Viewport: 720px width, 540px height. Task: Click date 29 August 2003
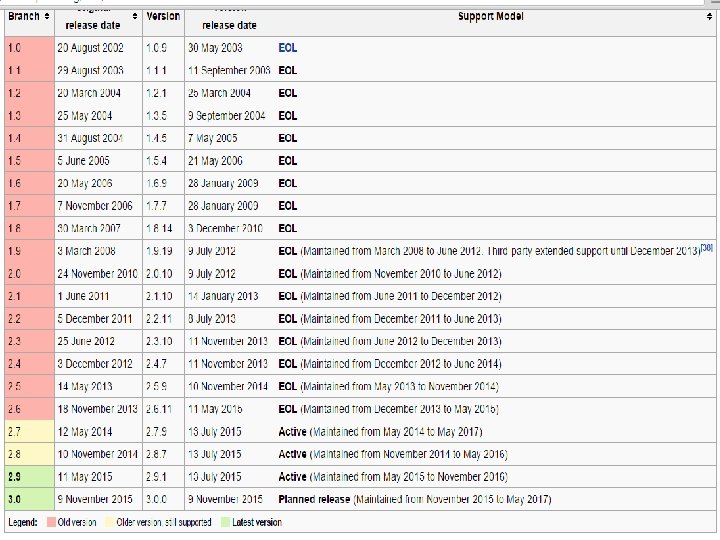click(x=90, y=70)
